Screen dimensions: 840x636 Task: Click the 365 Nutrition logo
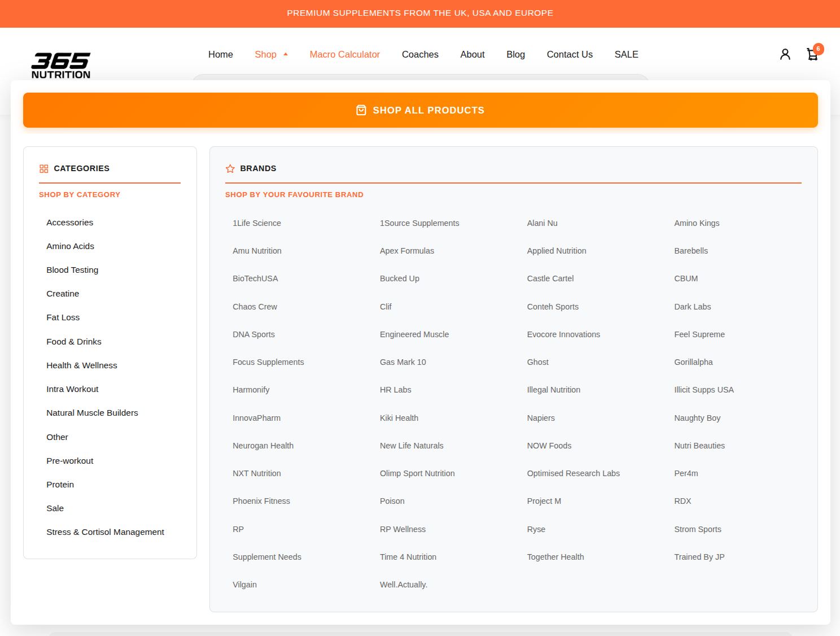pos(61,66)
